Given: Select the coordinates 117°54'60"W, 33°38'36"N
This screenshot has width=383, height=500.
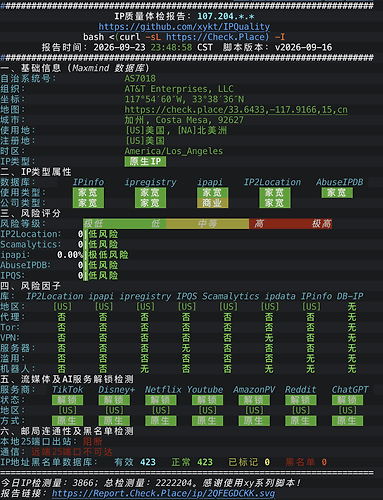Looking at the screenshot, I should pos(184,99).
